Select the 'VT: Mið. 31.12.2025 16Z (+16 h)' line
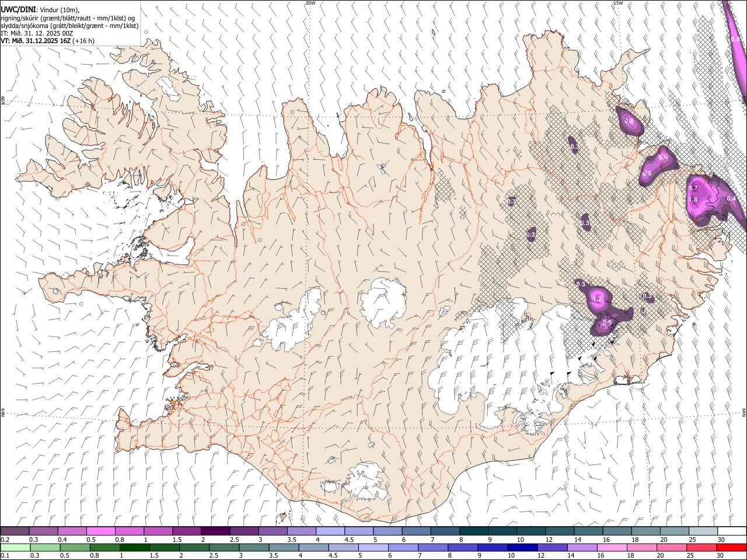 tap(47, 41)
